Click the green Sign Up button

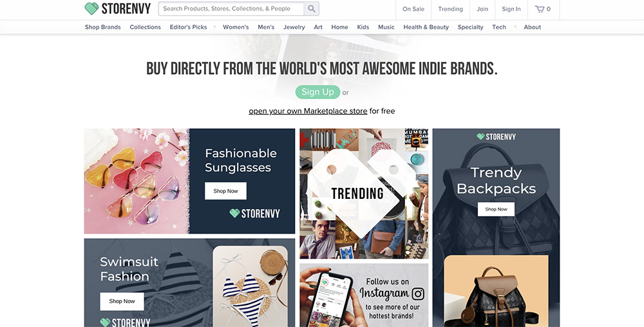pyautogui.click(x=317, y=92)
